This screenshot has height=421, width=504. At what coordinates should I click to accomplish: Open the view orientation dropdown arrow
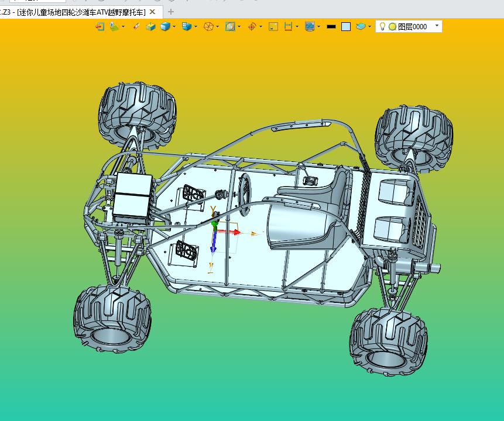click(196, 27)
